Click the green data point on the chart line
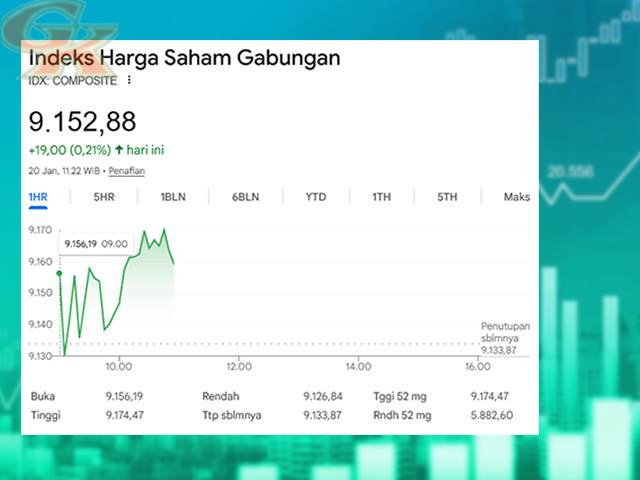The height and width of the screenshot is (480, 640). 59,273
